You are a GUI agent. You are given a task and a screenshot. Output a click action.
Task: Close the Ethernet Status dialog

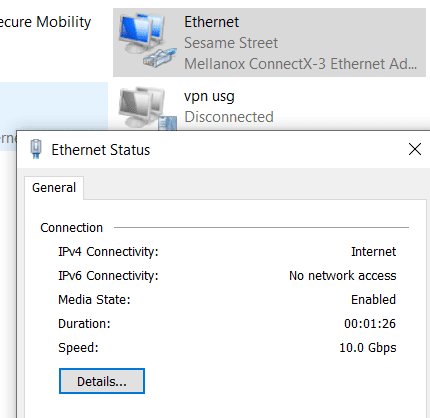point(415,149)
